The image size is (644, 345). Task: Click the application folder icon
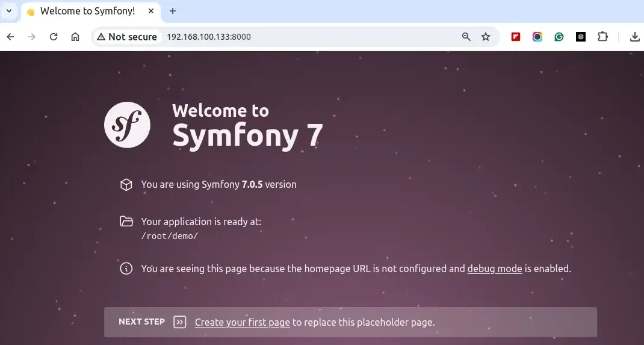(x=126, y=222)
